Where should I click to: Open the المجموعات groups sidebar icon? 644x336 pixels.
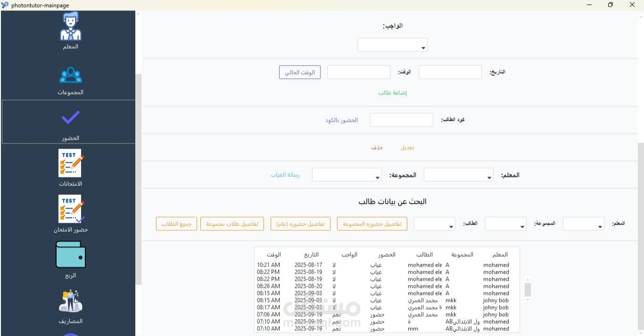pos(71,75)
